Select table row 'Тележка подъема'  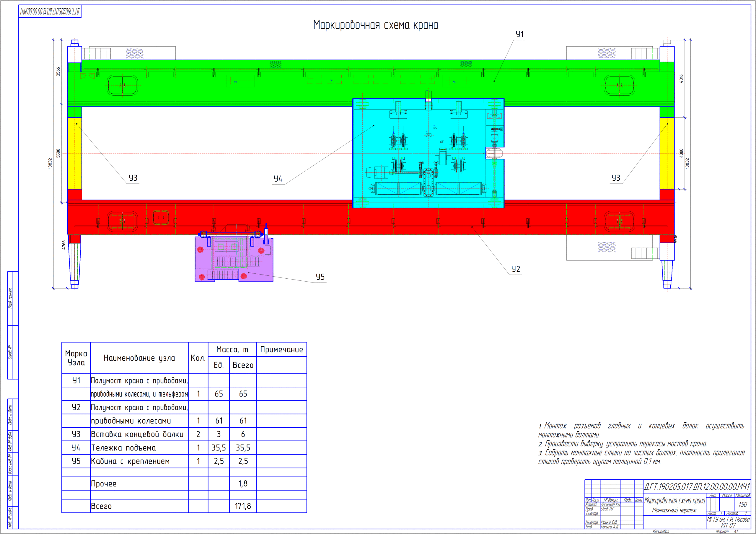pos(184,448)
